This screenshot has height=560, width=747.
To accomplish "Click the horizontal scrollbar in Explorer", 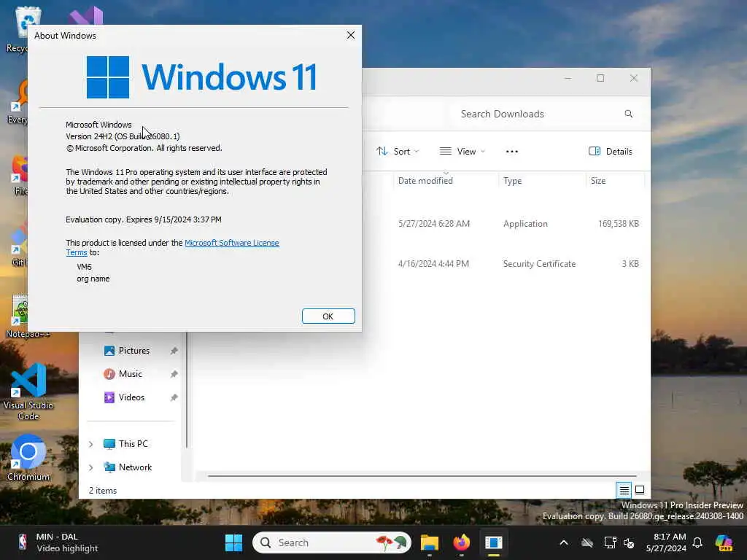I will [422, 475].
